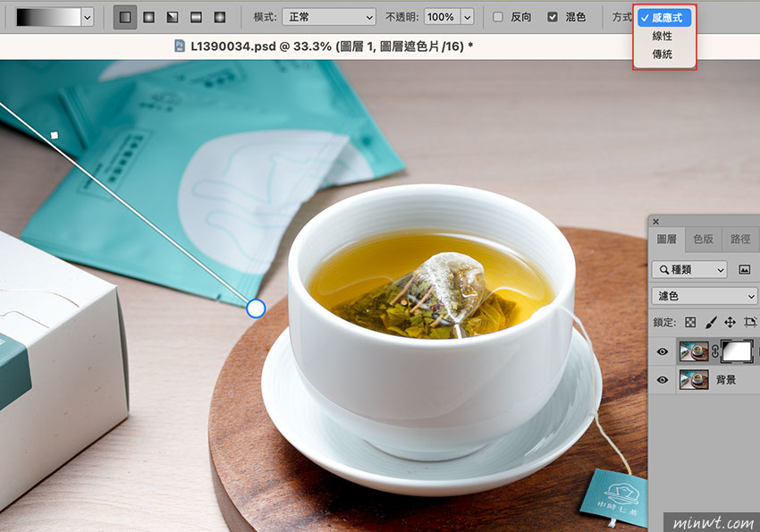760x532 pixels.
Task: Switch to the 路徑 paths tab
Action: coord(740,239)
